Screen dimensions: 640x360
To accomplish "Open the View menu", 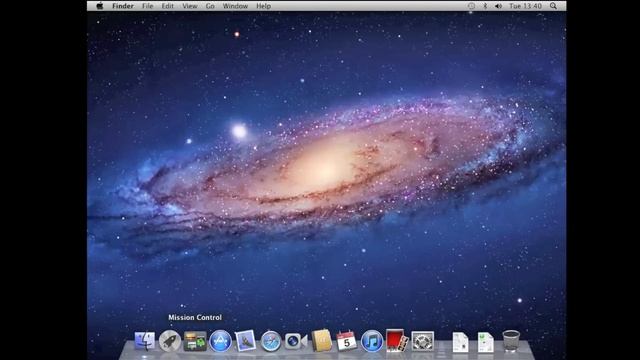I will pos(190,6).
